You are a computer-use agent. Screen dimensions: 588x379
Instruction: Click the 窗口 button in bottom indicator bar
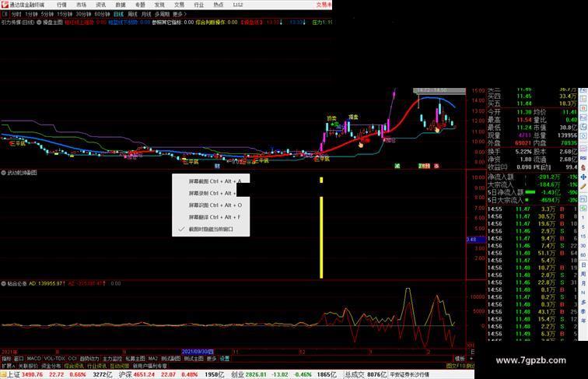coord(19,359)
